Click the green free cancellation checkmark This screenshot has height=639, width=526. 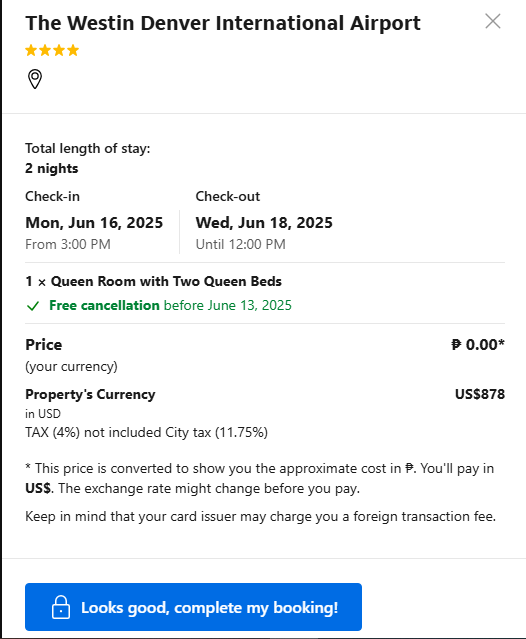click(33, 306)
